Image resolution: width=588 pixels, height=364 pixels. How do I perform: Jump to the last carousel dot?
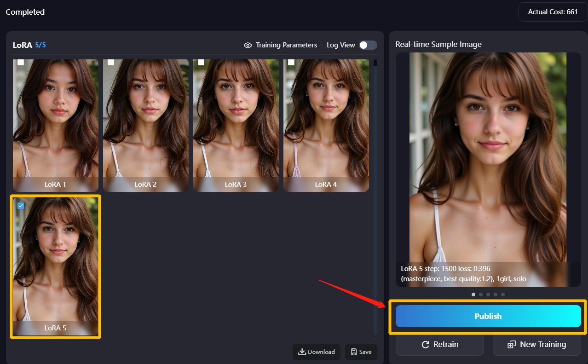coord(503,295)
